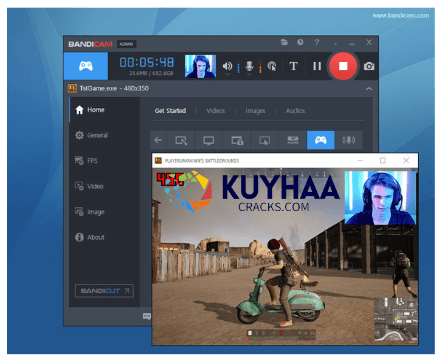
Task: Click the recording timer 00:05:48
Action: click(147, 62)
